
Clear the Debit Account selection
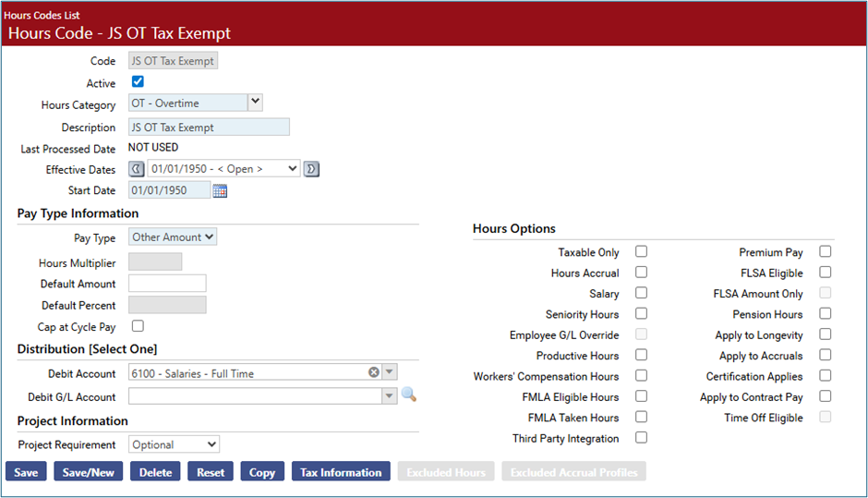click(374, 373)
